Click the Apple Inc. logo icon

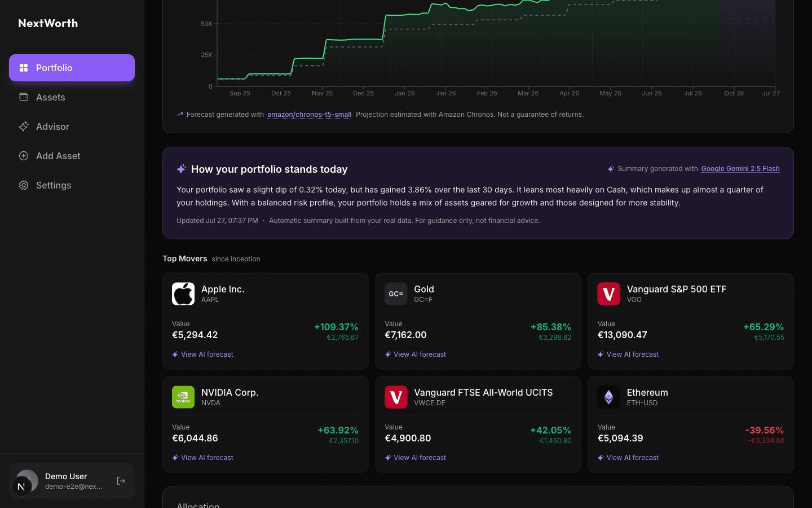click(x=183, y=294)
